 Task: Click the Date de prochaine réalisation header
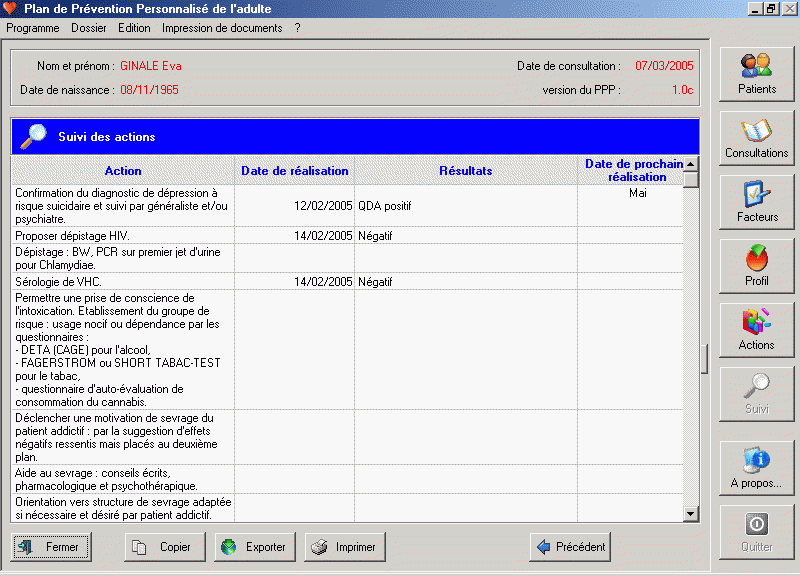631,171
